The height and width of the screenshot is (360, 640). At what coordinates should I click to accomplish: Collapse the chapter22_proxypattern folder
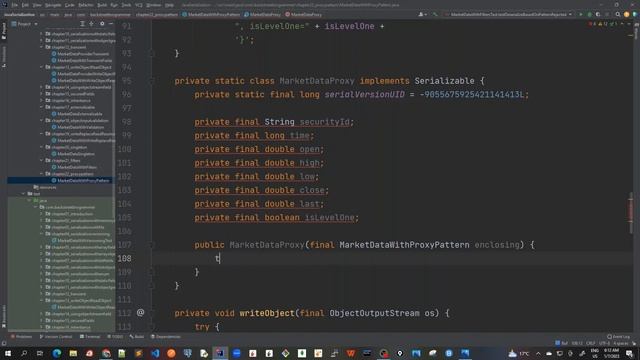[42, 174]
